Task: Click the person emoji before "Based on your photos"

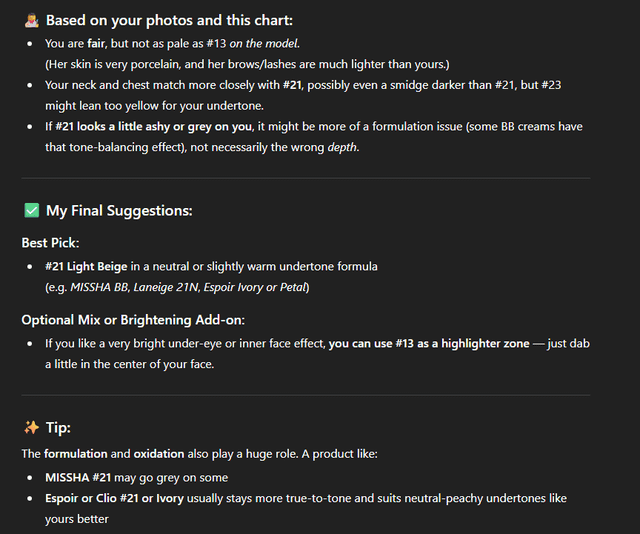Action: click(31, 20)
